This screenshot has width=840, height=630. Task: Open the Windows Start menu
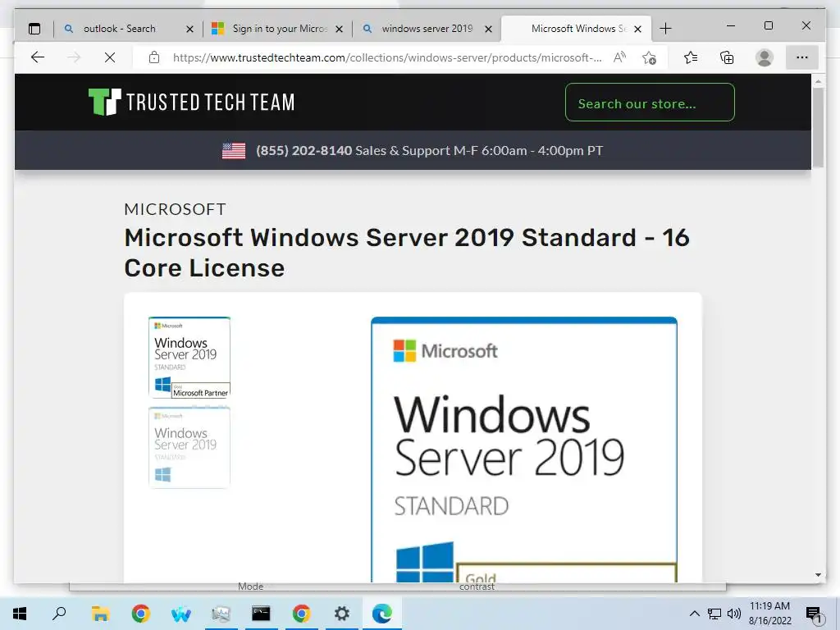click(20, 614)
